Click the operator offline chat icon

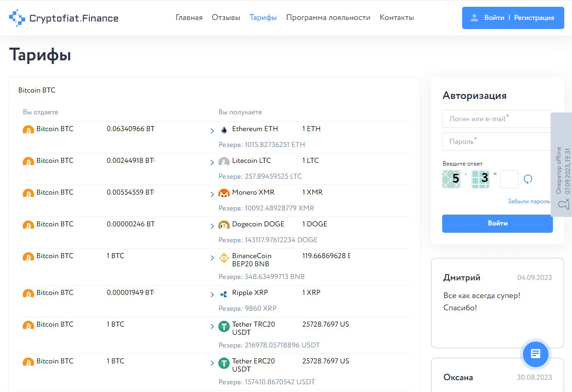click(563, 204)
